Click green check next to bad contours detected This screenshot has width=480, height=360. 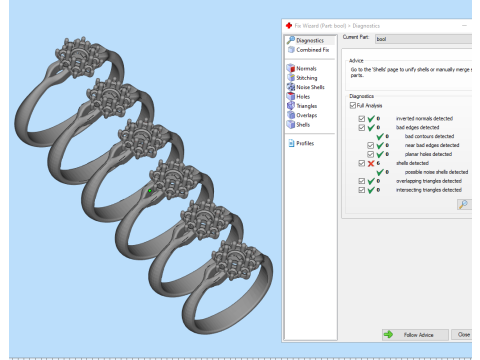(380, 136)
